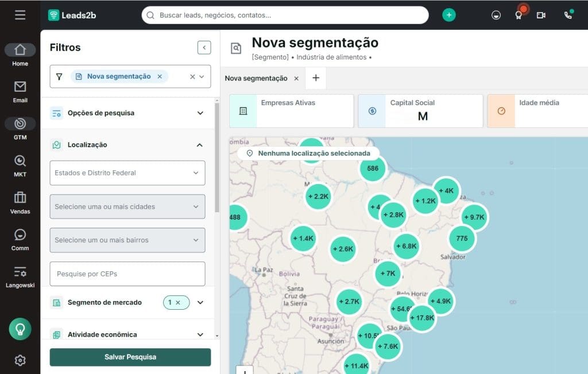Open MKT section in sidebar
Viewport: 588px width, 374px height.
point(20,166)
